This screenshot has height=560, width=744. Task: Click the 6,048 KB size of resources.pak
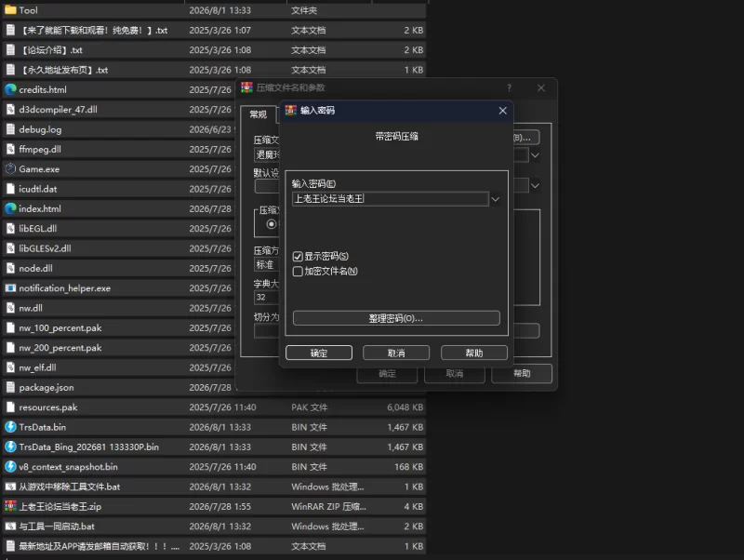405,407
